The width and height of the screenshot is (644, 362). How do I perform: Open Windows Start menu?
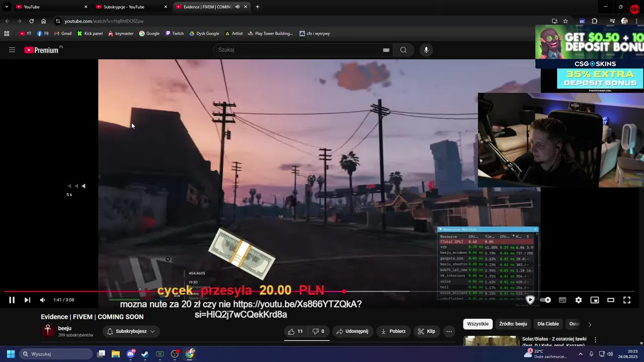(11, 354)
